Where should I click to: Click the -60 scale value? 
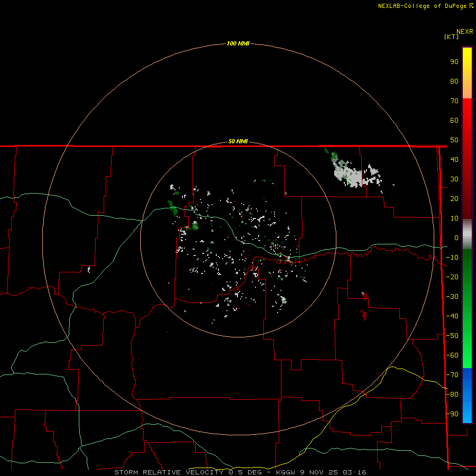(x=452, y=355)
